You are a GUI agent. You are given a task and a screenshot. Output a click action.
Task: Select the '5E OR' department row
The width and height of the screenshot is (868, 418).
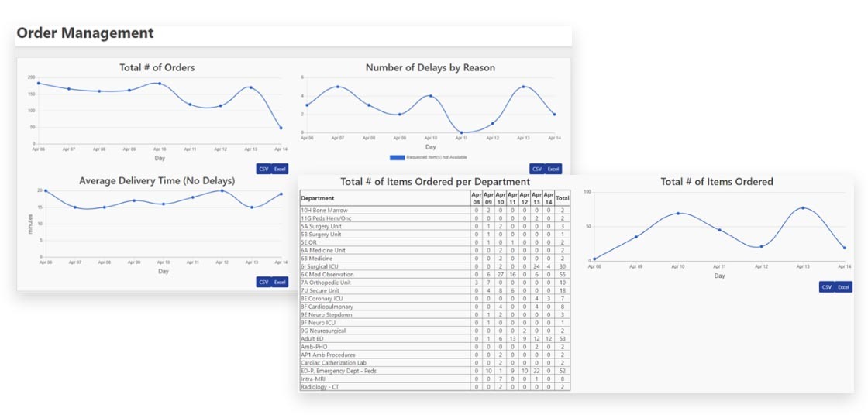435,242
